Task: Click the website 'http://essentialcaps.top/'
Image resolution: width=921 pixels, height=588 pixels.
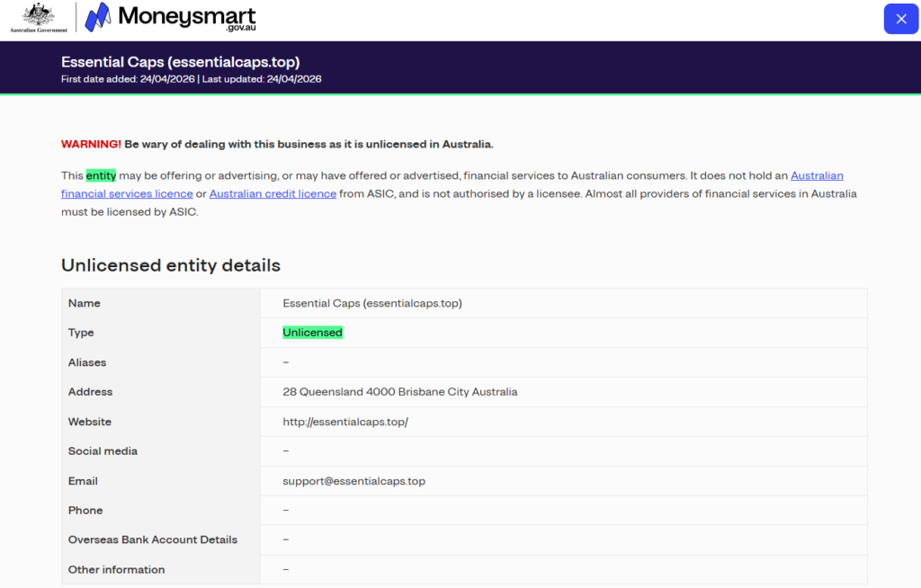Action: pyautogui.click(x=345, y=422)
